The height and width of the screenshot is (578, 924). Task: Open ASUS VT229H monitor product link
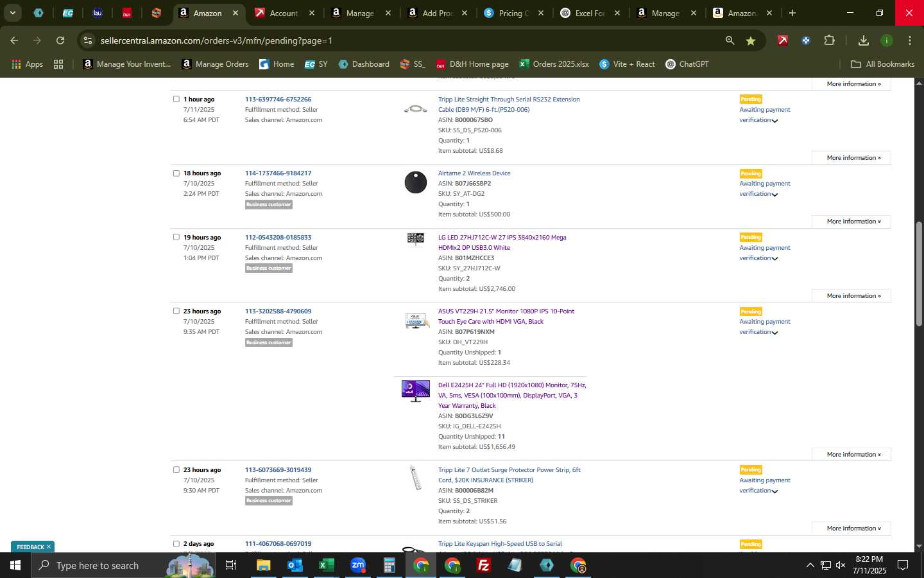[x=506, y=316]
